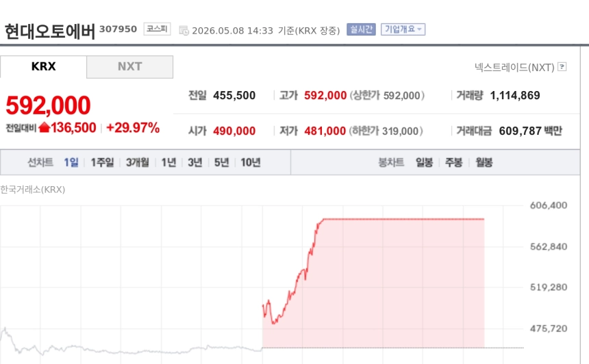Screen dimensions: 589x364
Task: Select the 3개월 chart period
Action: click(138, 162)
